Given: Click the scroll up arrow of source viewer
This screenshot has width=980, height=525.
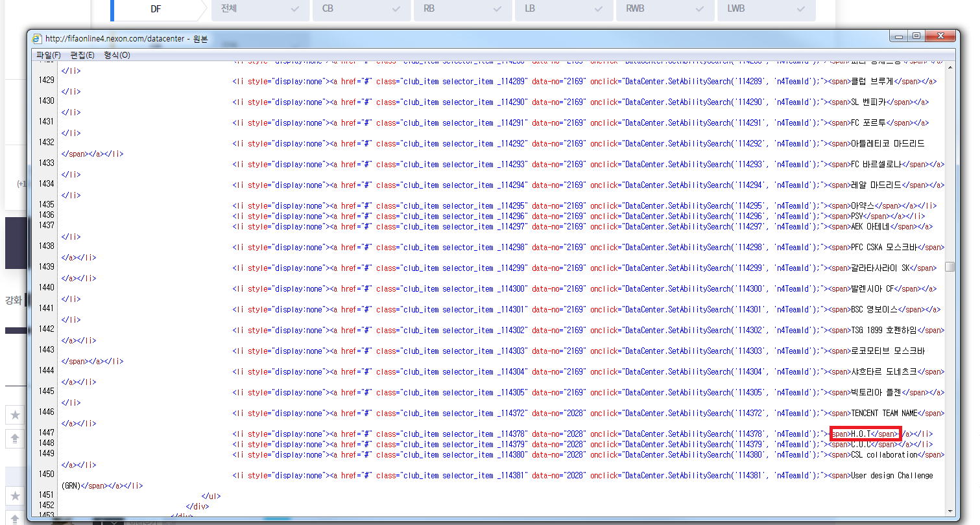Looking at the screenshot, I should tap(950, 67).
